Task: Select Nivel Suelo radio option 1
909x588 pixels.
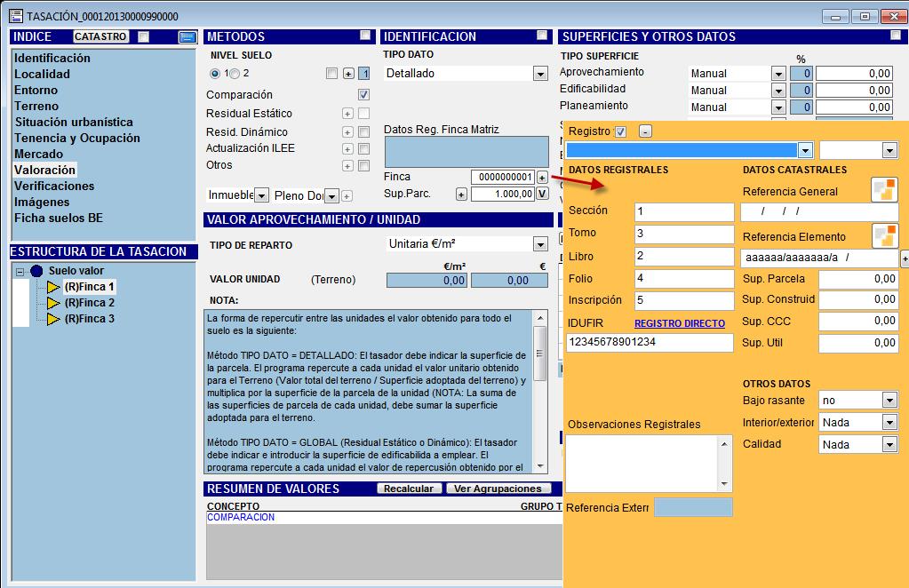Action: click(215, 74)
